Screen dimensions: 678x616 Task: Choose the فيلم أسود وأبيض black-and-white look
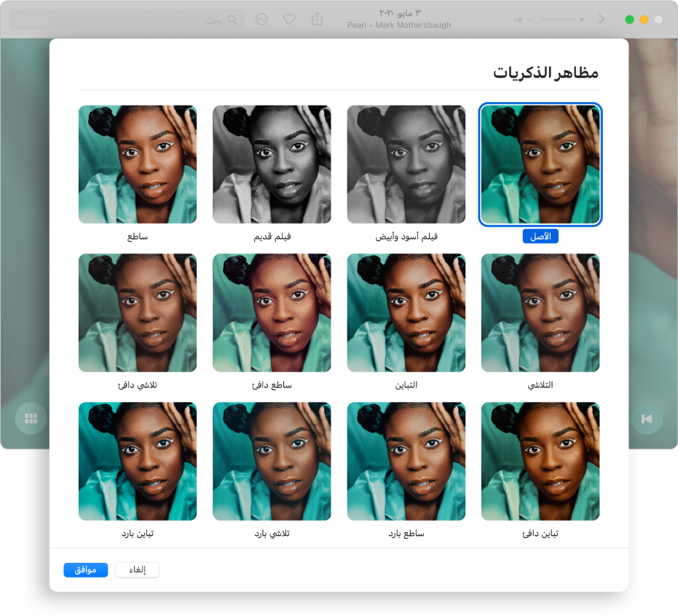(x=406, y=164)
